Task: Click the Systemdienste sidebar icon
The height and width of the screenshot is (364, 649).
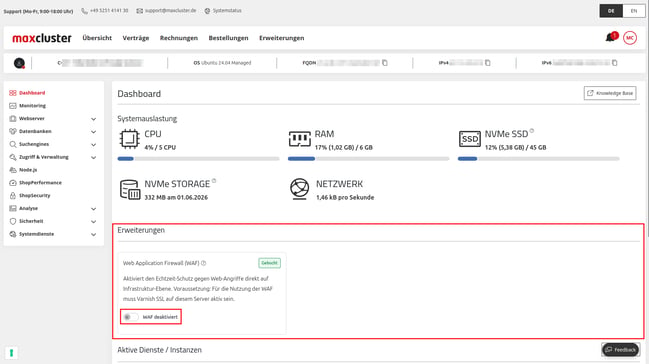Action: click(x=13, y=234)
